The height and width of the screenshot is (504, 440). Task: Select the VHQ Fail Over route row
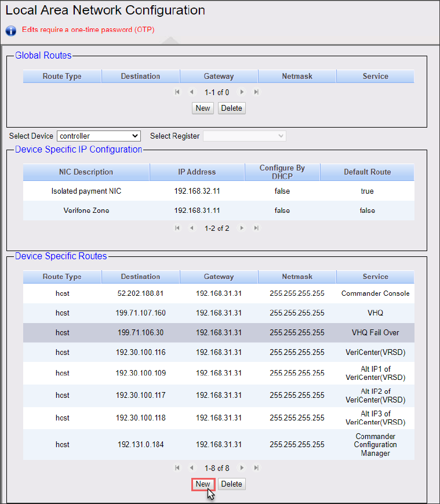pos(219,333)
